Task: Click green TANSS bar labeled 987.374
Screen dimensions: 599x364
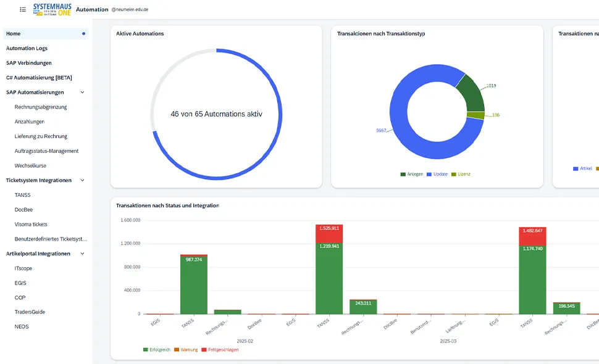Action: click(x=194, y=286)
